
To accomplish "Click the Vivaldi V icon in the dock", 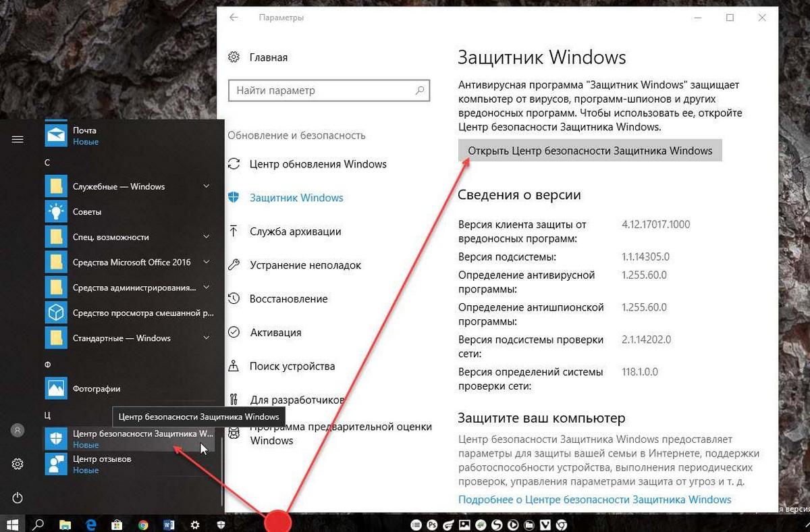I will coord(544,524).
